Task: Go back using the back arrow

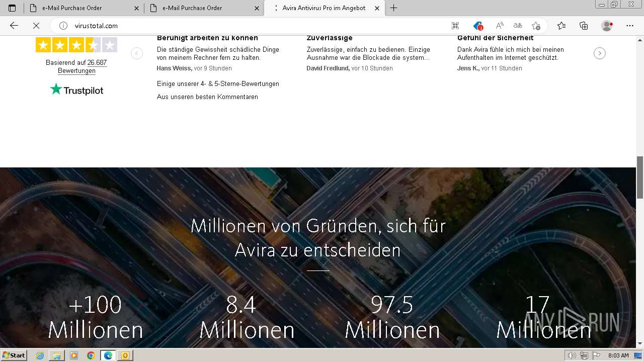Action: pyautogui.click(x=14, y=26)
